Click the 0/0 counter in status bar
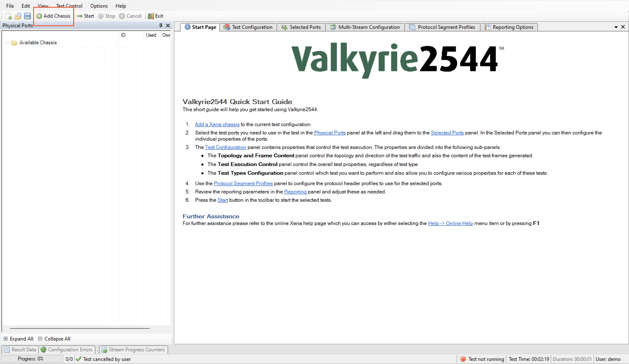Viewport: 629px width, 364px height. [x=69, y=359]
